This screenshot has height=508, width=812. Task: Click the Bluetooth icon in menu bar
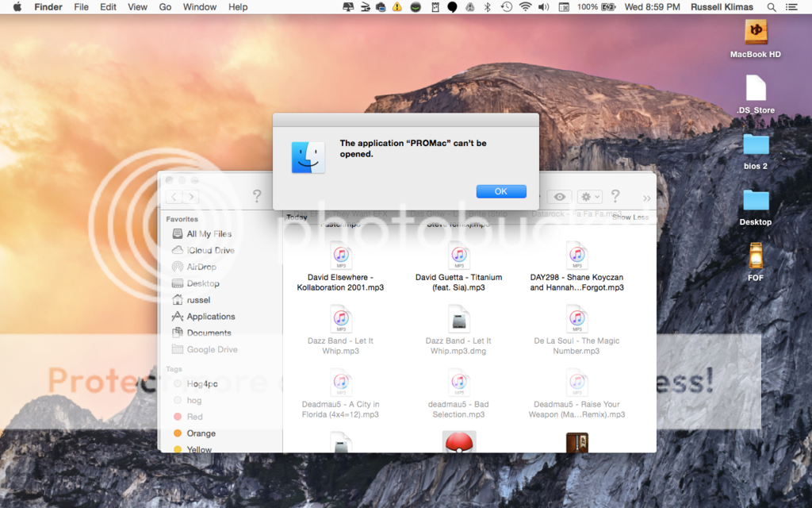point(488,7)
